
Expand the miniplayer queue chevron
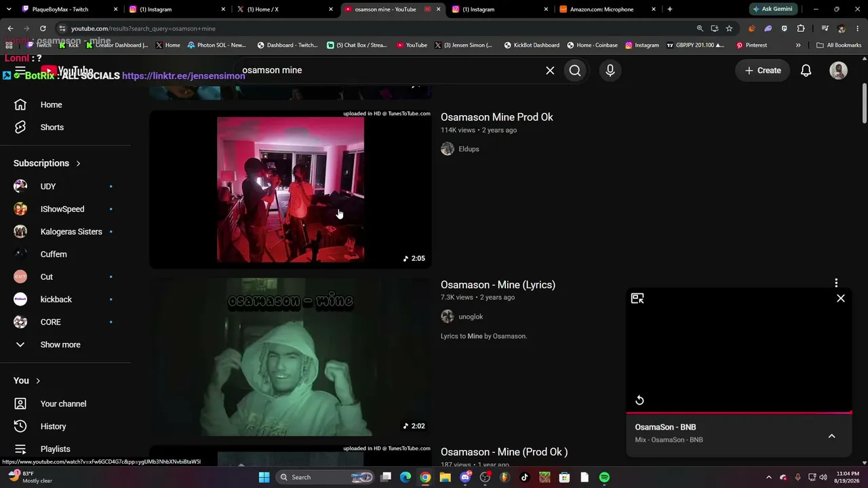coord(831,436)
